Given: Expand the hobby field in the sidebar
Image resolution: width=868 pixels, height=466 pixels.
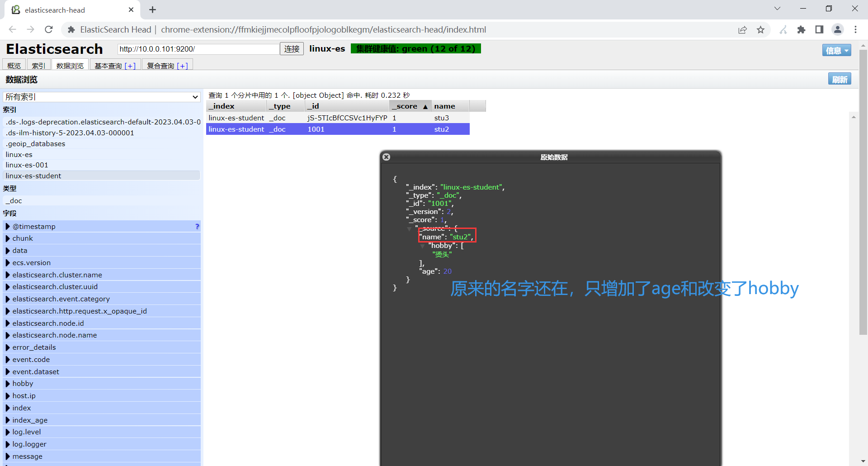Looking at the screenshot, I should point(8,383).
